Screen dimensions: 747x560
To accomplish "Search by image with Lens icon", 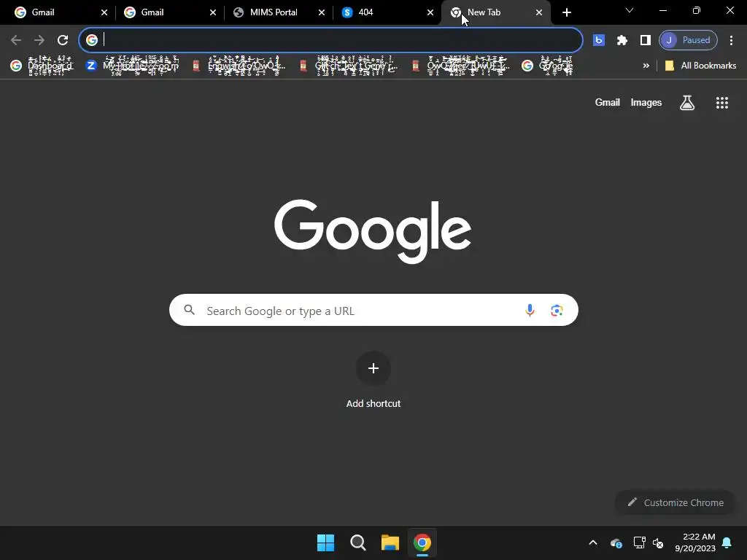I will tap(557, 311).
